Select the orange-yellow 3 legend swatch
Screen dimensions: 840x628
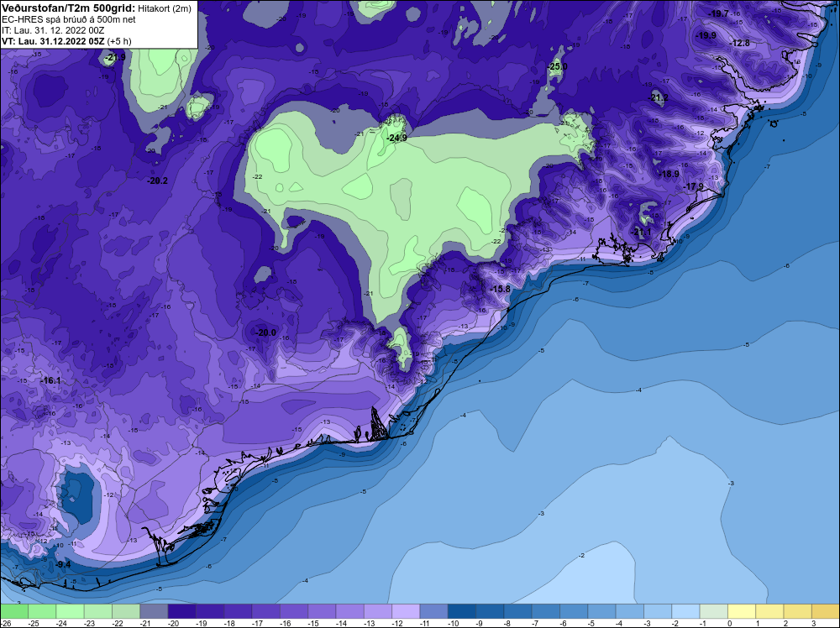pos(825,611)
